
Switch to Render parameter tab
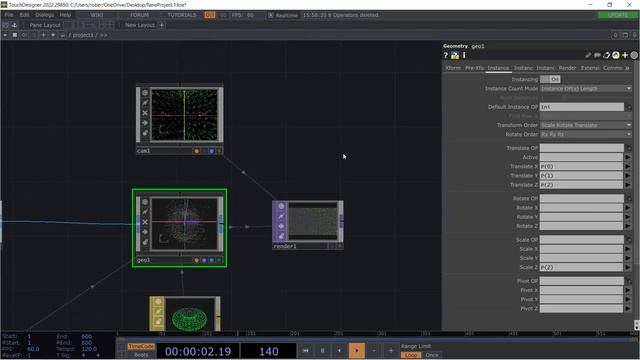(x=567, y=68)
